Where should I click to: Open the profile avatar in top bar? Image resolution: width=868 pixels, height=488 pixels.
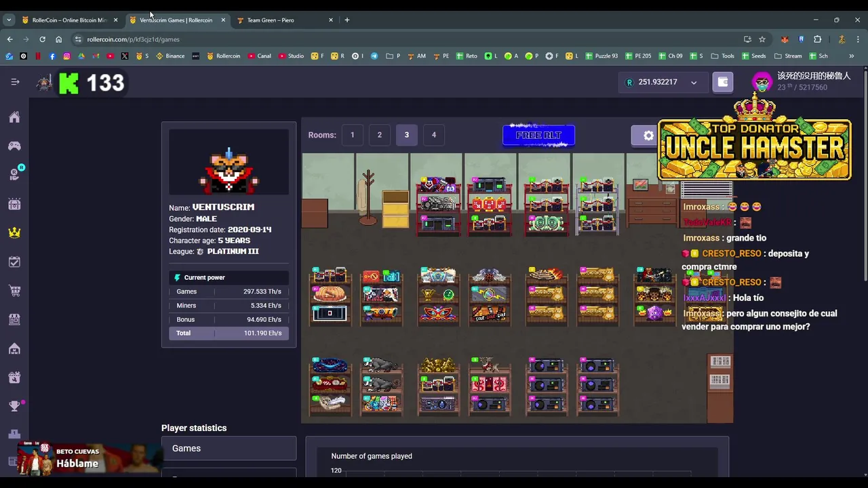point(762,82)
